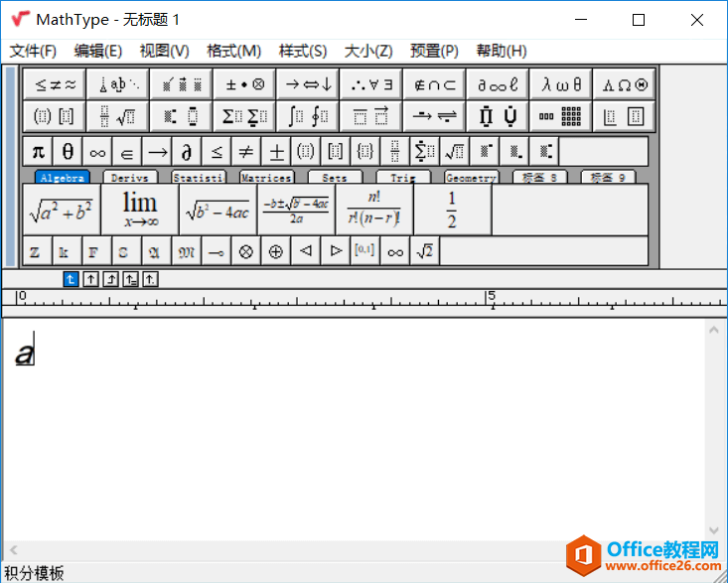Switch to the Geometry tab
Screen dimensions: 728x583
coord(471,178)
